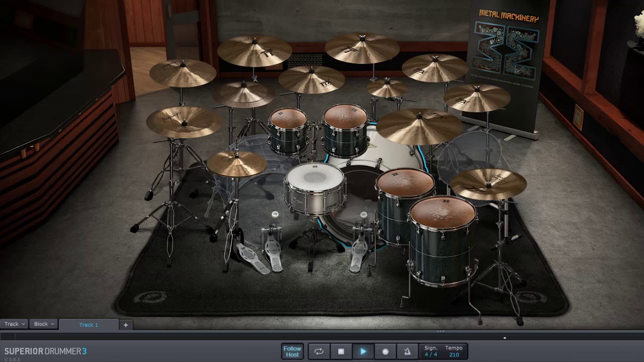Screen dimensions: 644x362
Task: Hit the tall crash cymbal at top left
Action: pyautogui.click(x=255, y=50)
